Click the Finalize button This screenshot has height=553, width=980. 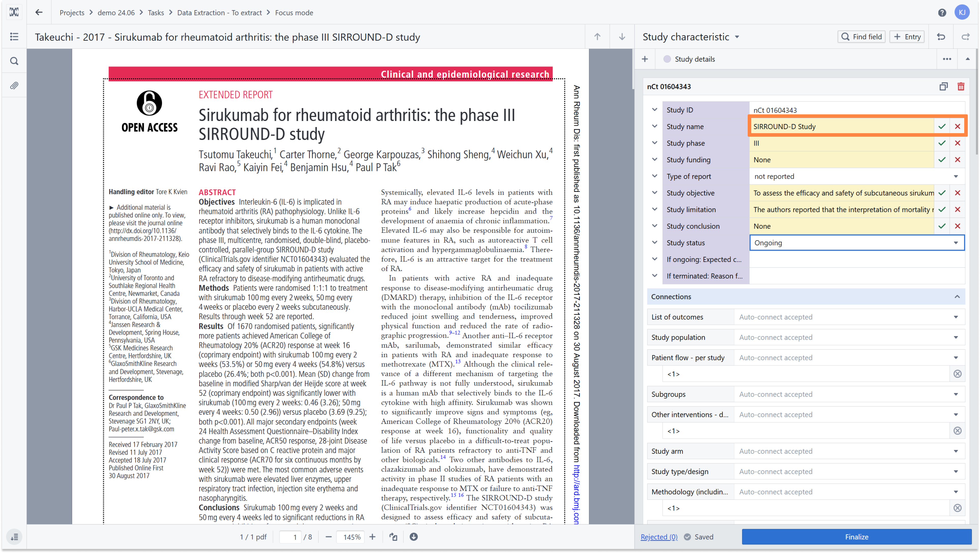point(856,537)
